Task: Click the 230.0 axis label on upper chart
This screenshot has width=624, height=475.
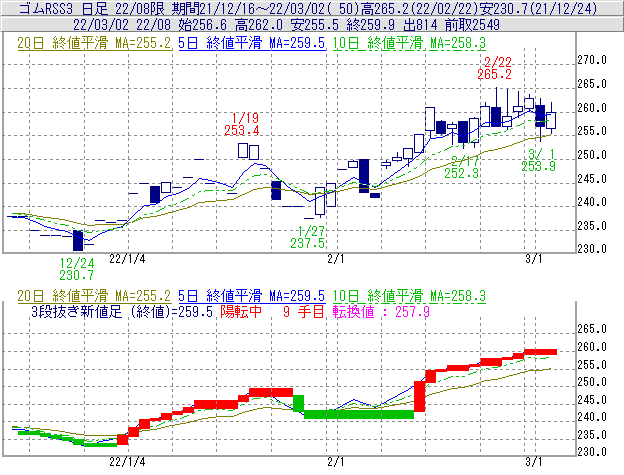Action: (592, 249)
